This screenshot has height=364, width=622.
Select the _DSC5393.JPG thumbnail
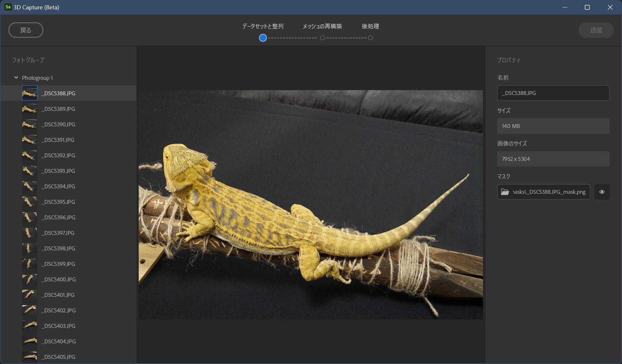point(29,171)
